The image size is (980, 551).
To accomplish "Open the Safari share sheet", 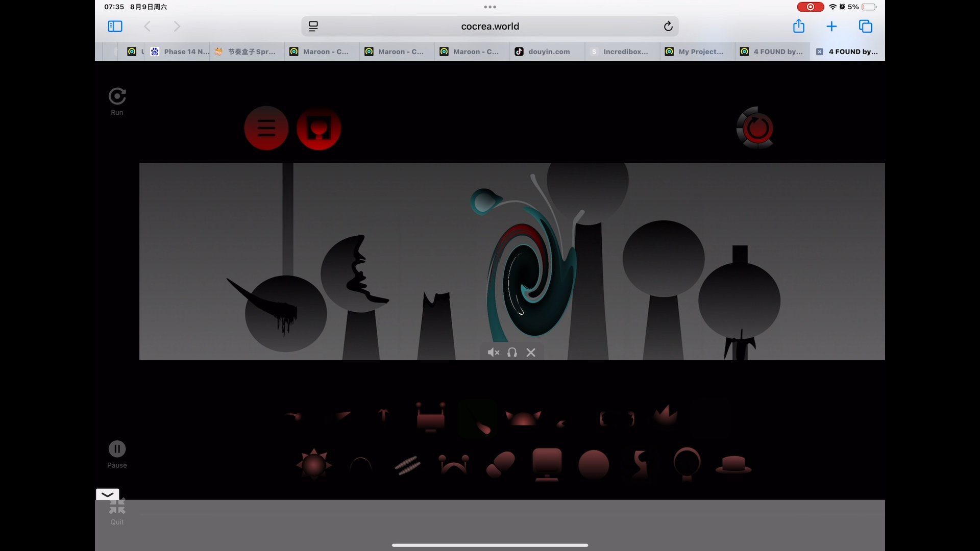I will coord(798,26).
